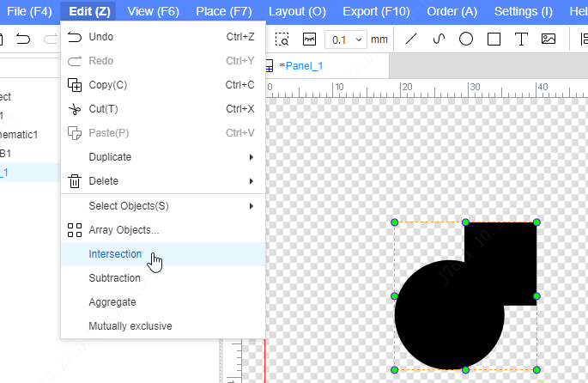This screenshot has width=588, height=383.
Task: Select the Line drawing tool
Action: click(x=411, y=40)
